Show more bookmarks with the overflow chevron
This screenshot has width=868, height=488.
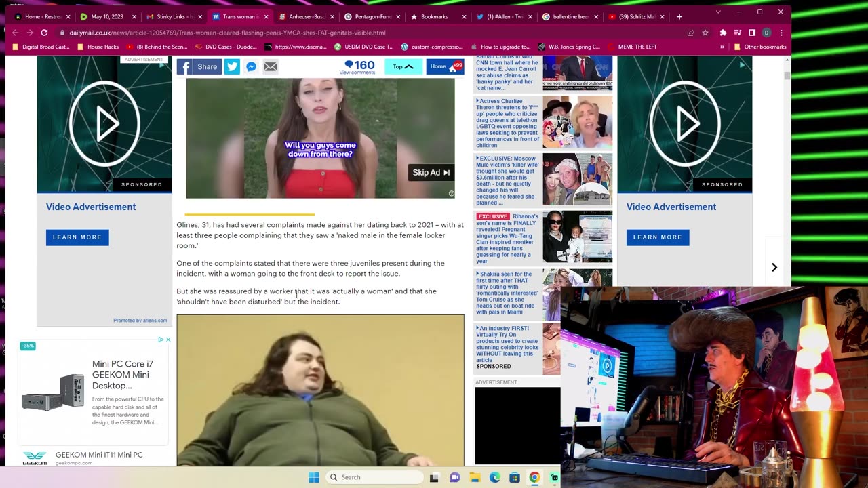tap(722, 47)
